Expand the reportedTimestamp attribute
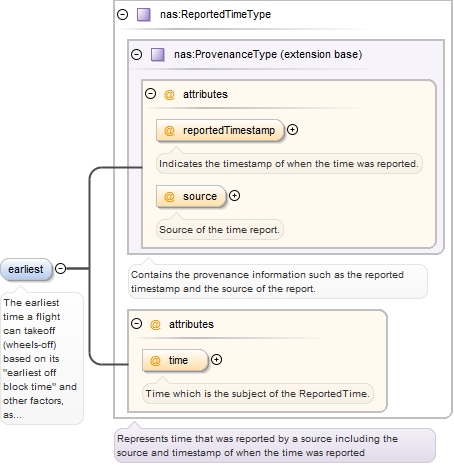 click(292, 130)
